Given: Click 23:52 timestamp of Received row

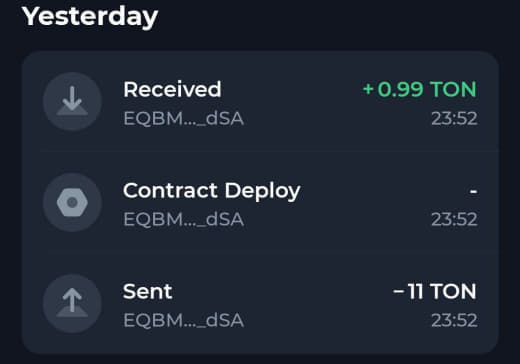Looking at the screenshot, I should (x=454, y=118).
